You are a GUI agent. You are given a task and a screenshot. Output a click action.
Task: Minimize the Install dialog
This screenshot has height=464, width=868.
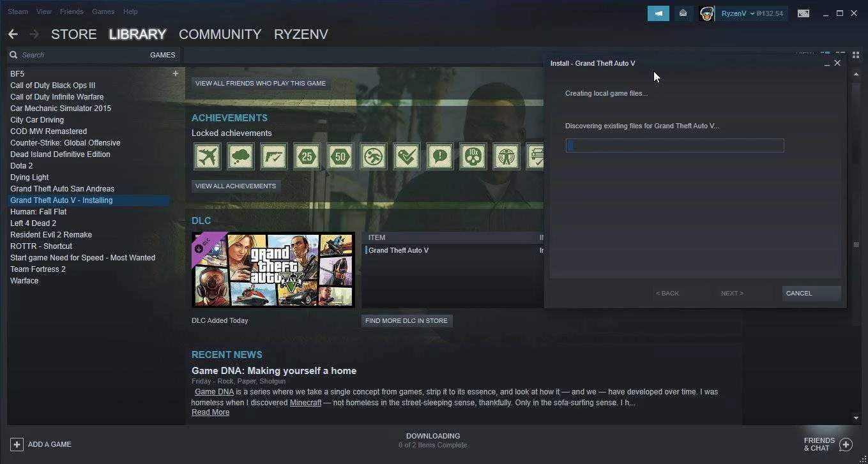(827, 63)
